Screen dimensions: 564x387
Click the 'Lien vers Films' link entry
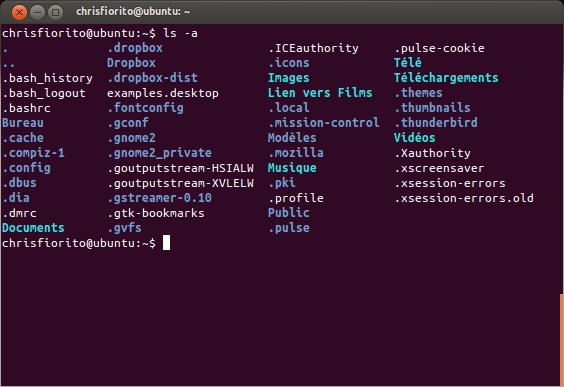coord(320,93)
